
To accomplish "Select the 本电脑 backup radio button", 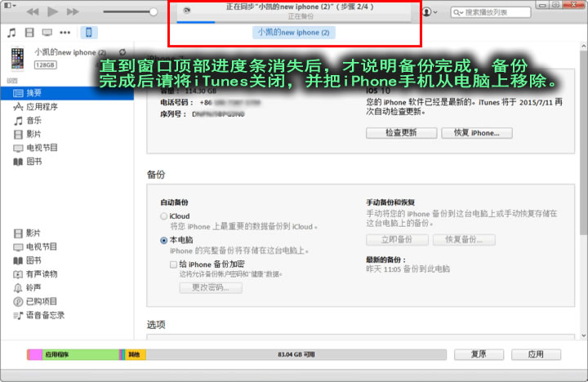I will point(164,241).
